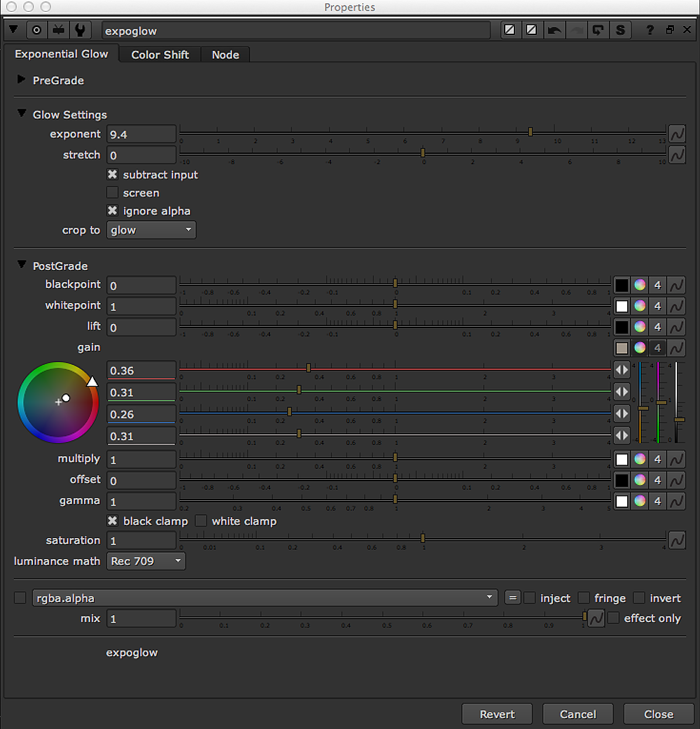Toggle the 4 channel button for gain
The image size is (700, 729).
coord(658,347)
